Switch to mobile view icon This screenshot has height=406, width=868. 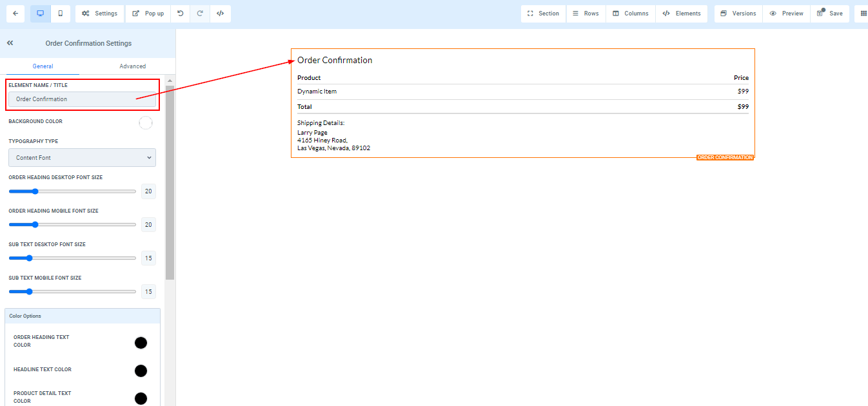pos(60,14)
